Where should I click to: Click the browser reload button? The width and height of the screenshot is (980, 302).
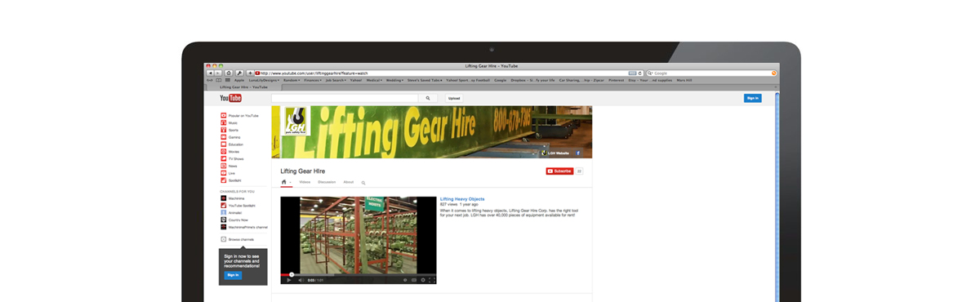click(640, 73)
